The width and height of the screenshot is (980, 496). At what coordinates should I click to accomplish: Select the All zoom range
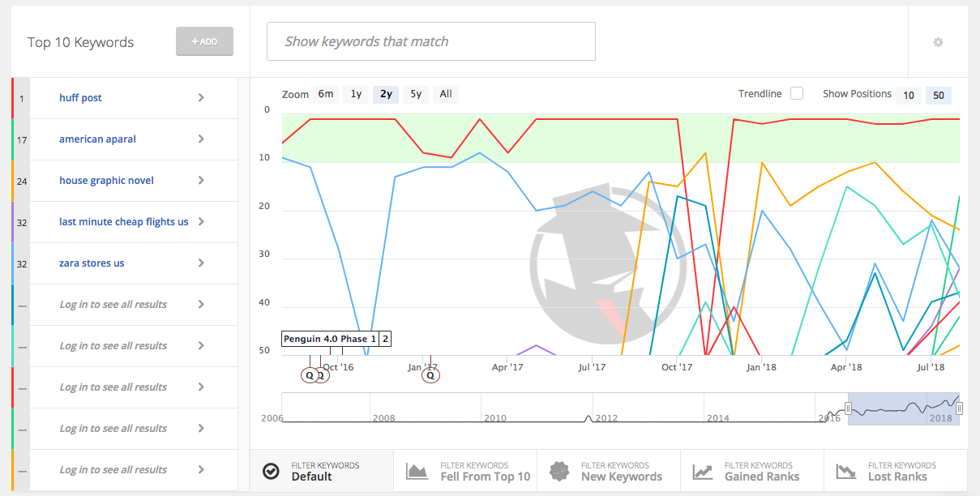click(445, 93)
